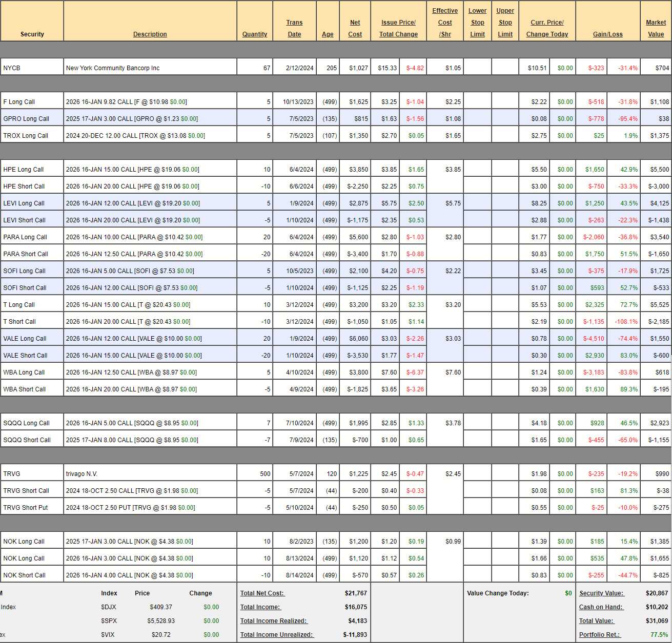Image resolution: width=672 pixels, height=643 pixels.
Task: Select the VALE Long Call row
Action: 25,339
